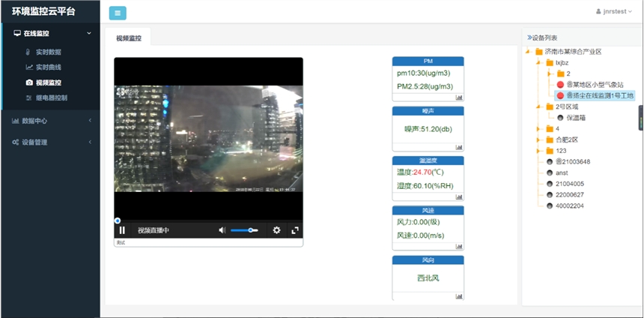
Task: Enter fullscreen video mode
Action: coord(295,230)
